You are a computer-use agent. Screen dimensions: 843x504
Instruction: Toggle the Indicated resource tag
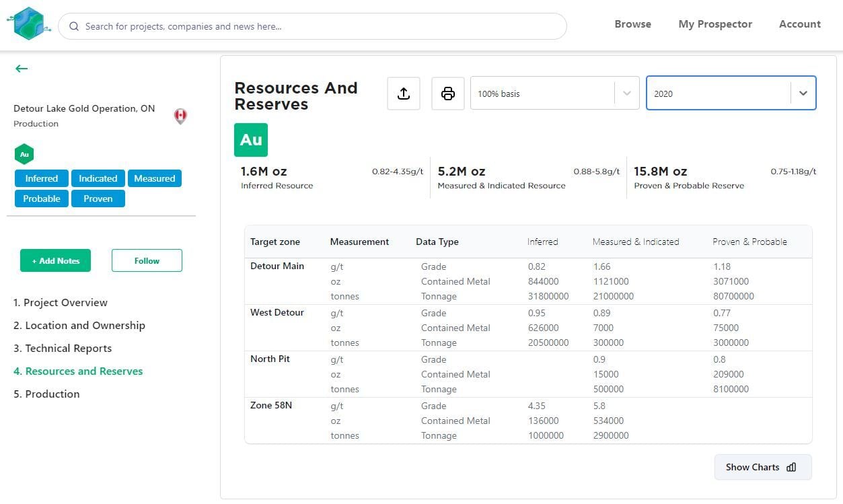pos(98,178)
